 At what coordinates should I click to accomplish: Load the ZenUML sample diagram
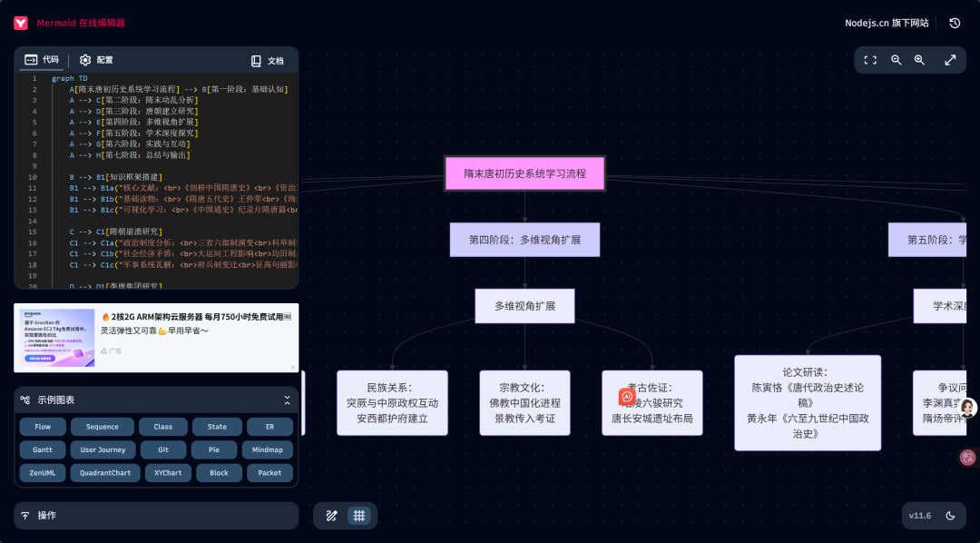coord(43,473)
